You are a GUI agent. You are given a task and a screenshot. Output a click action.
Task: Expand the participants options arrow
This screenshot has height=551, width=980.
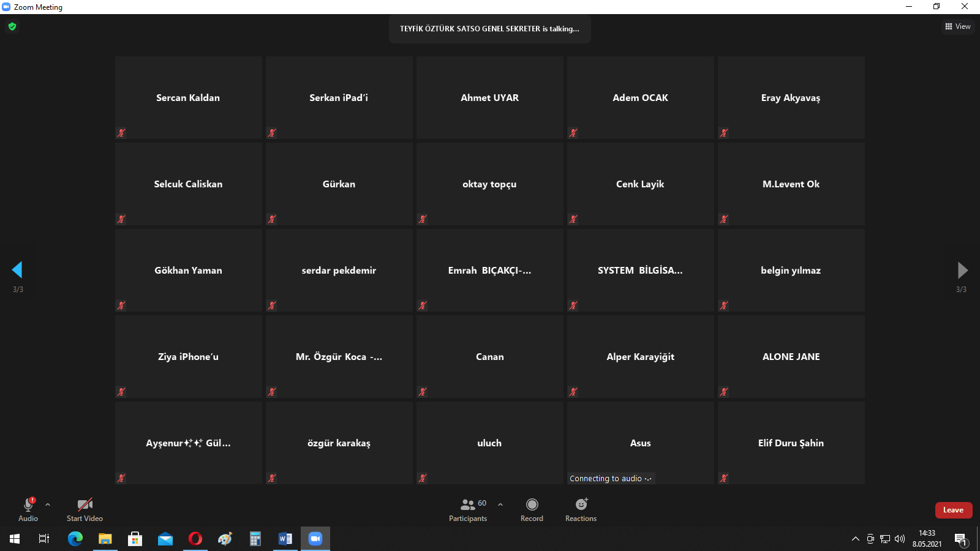[500, 504]
